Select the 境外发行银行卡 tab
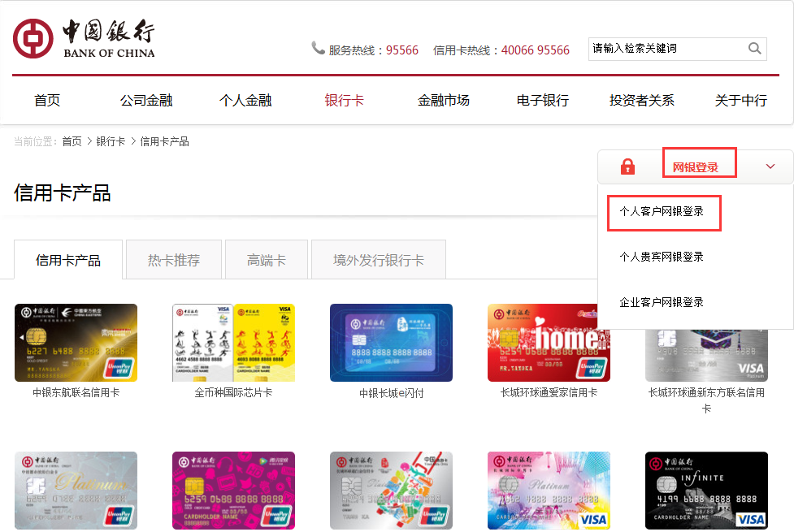Viewport: 794px width, 532px height. pos(378,258)
